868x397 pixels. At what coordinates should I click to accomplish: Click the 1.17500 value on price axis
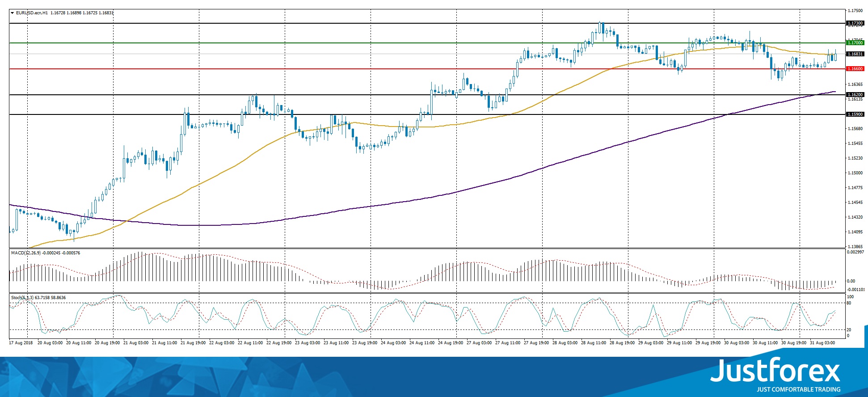click(855, 11)
